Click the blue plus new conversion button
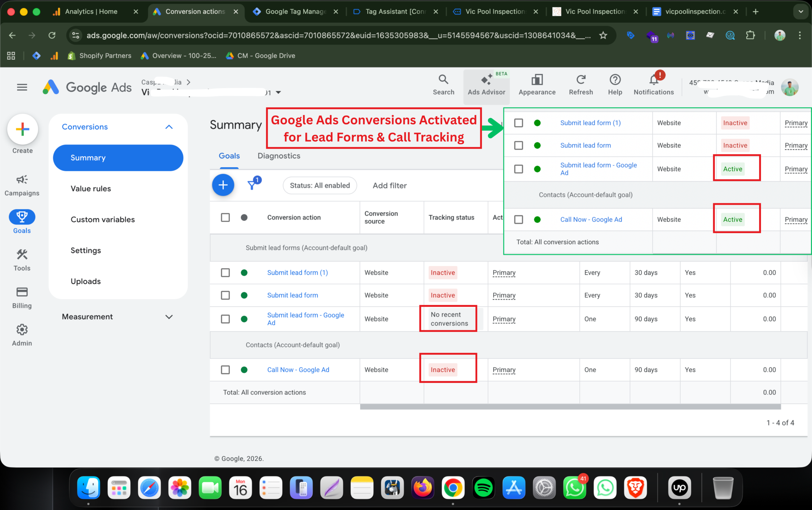 (x=223, y=185)
